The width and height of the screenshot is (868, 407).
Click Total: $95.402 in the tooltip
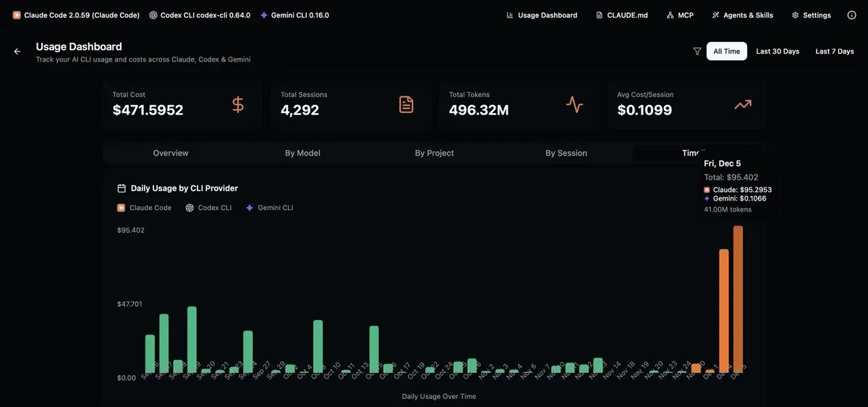731,177
